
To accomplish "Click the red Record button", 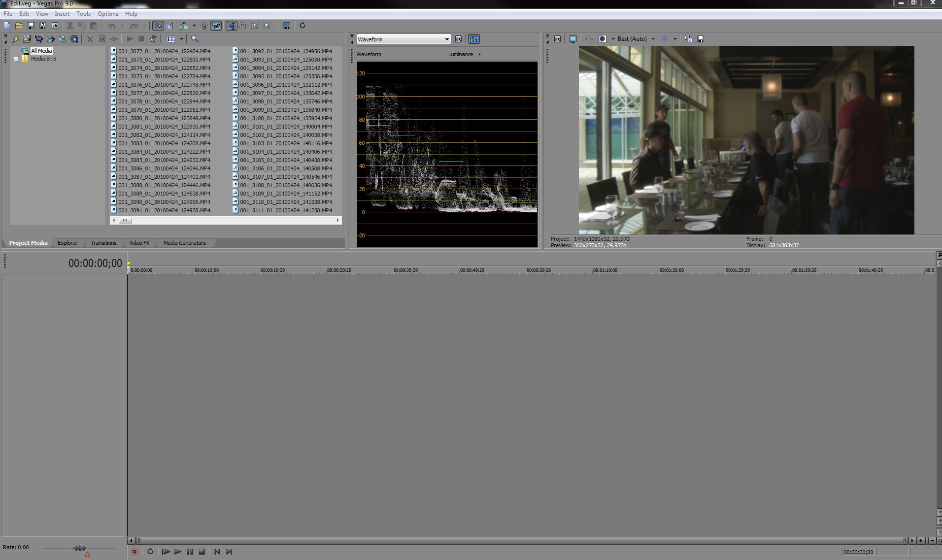I will coord(135,552).
